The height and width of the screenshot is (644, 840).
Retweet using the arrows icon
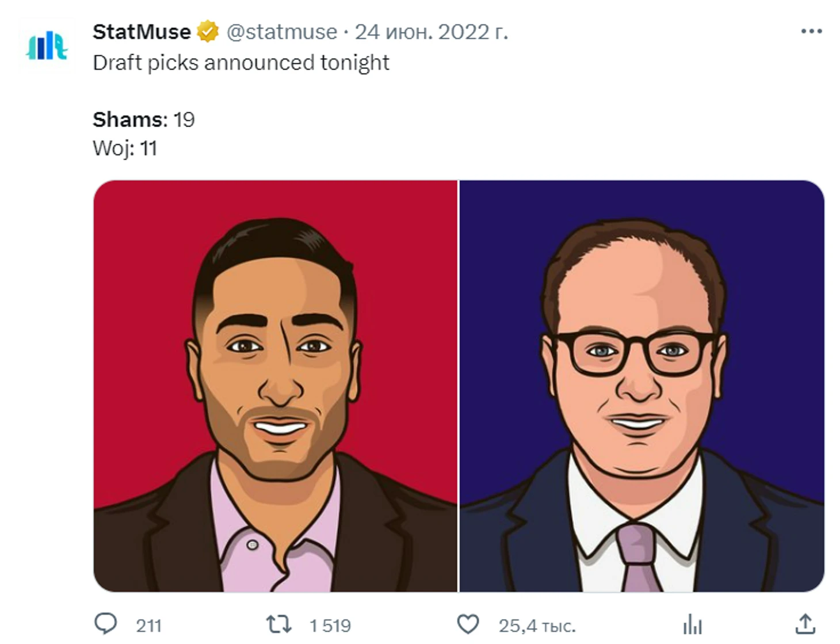(x=278, y=624)
